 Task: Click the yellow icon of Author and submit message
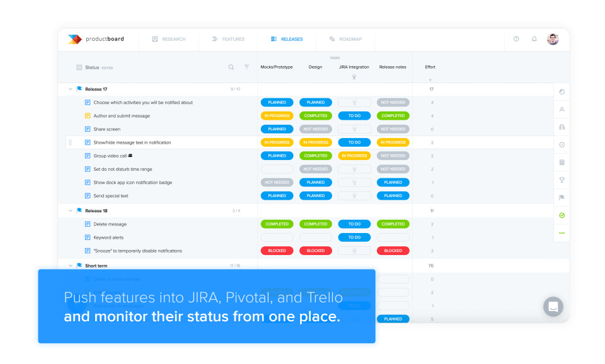click(88, 116)
